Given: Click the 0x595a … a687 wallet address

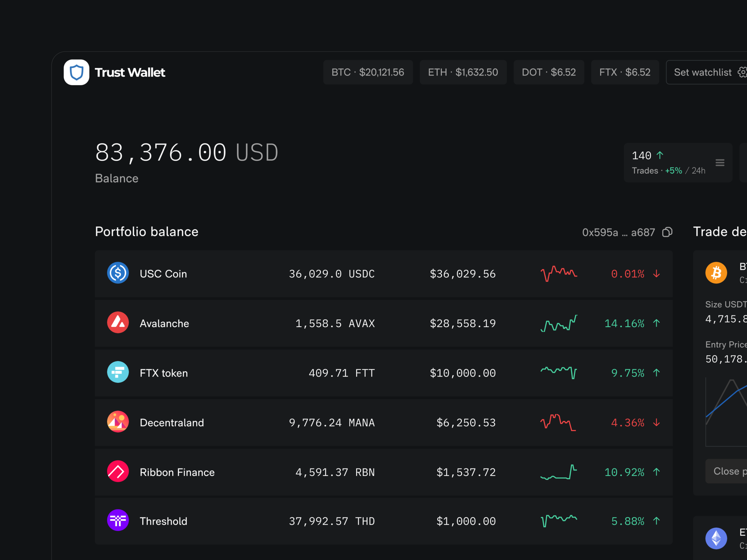Looking at the screenshot, I should click(x=618, y=232).
